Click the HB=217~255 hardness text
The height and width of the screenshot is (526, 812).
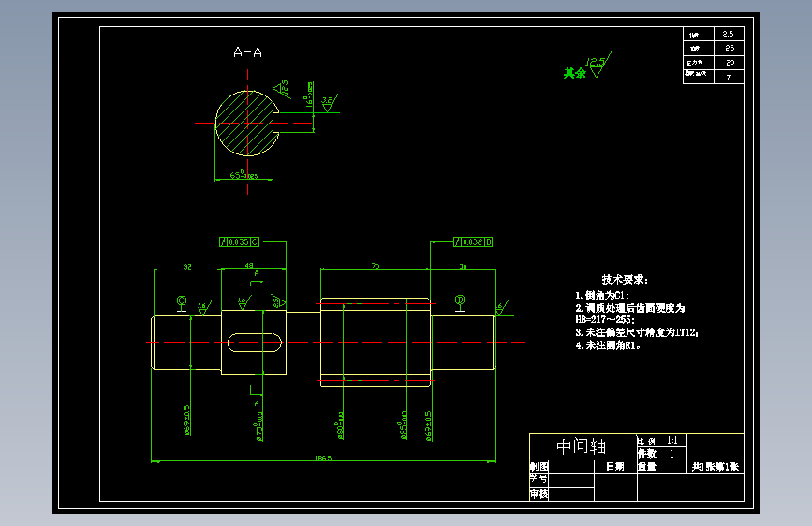click(x=604, y=320)
